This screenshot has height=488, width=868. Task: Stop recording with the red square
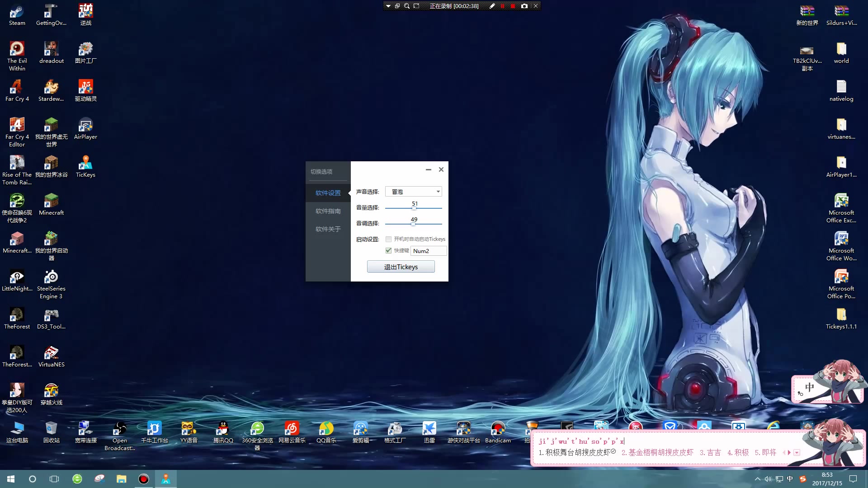tap(513, 6)
